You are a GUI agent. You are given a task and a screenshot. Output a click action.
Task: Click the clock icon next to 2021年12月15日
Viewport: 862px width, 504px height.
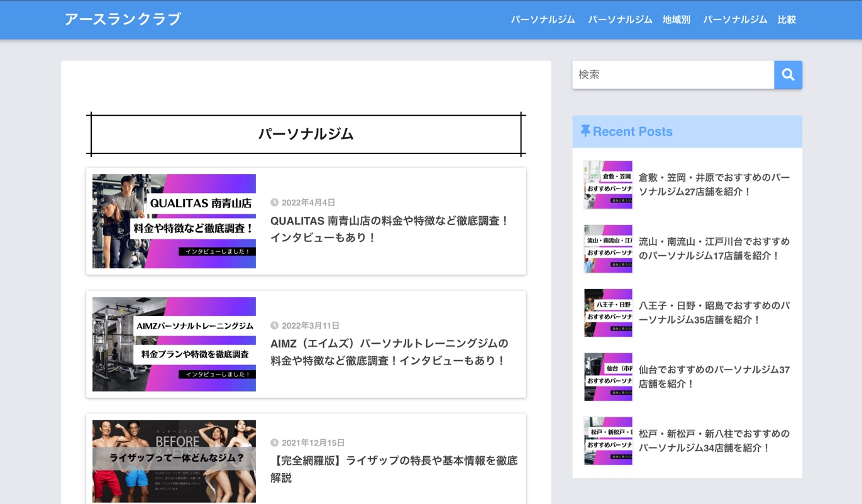point(274,442)
